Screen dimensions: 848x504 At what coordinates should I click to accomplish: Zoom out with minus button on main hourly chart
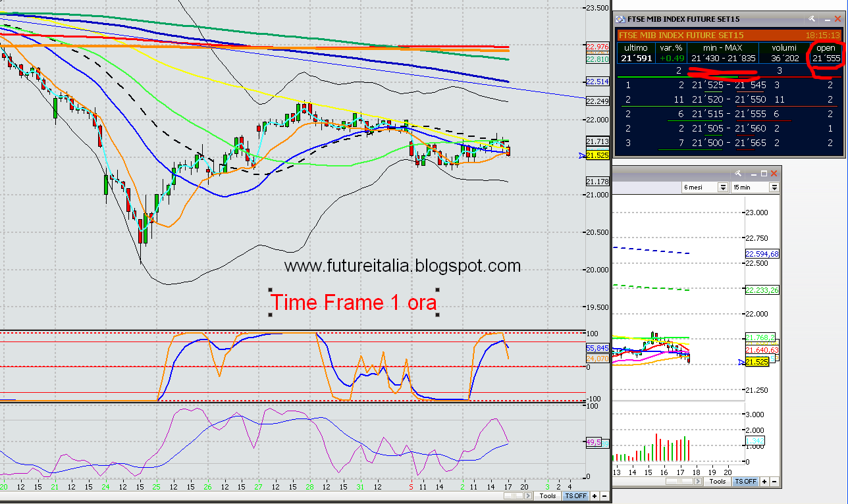[604, 496]
